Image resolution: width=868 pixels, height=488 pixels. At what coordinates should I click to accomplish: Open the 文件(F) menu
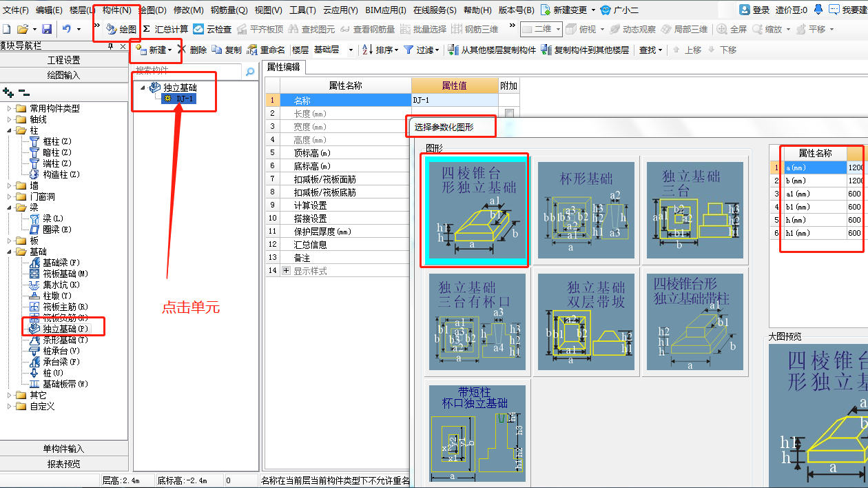tap(16, 10)
